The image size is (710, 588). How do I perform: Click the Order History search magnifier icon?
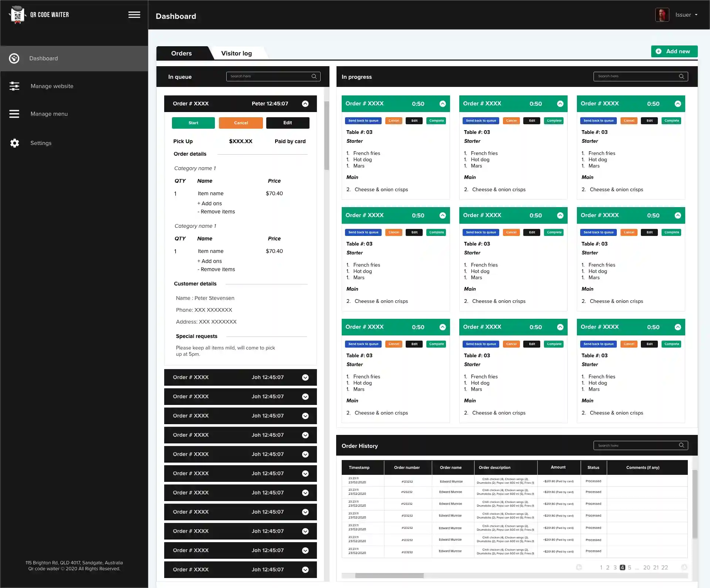point(681,445)
